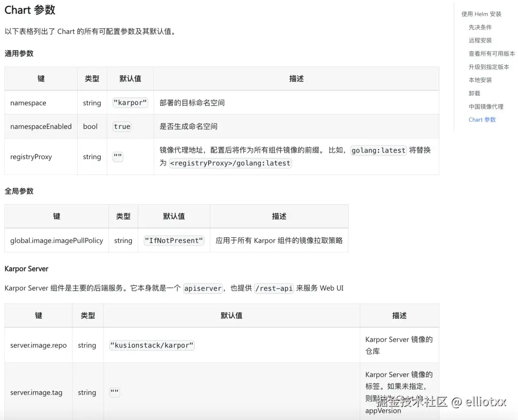
Task: Click empty-string default value of server.image.tag
Action: click(114, 392)
